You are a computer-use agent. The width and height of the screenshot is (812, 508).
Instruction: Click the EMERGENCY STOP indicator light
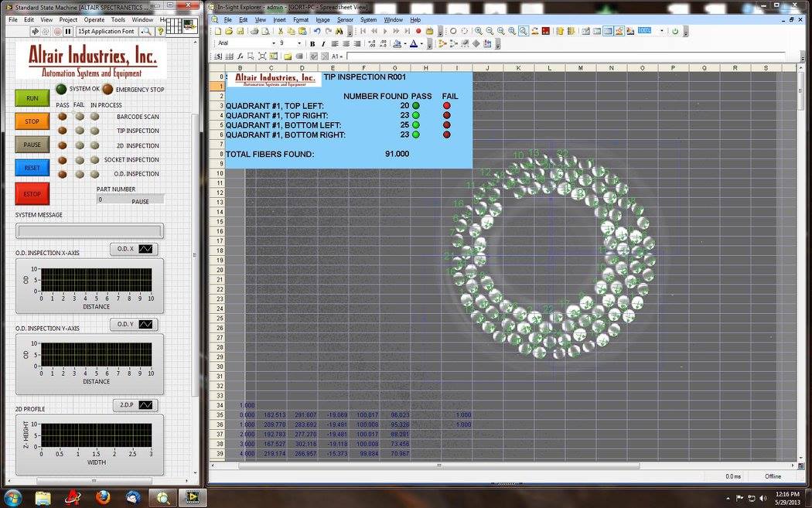[107, 89]
